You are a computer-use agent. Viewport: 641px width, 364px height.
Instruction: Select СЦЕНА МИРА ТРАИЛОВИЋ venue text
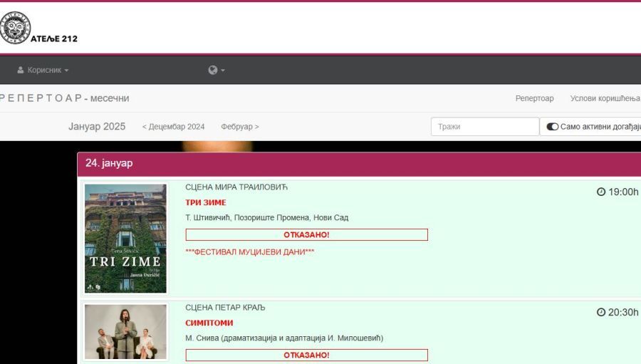pos(236,187)
